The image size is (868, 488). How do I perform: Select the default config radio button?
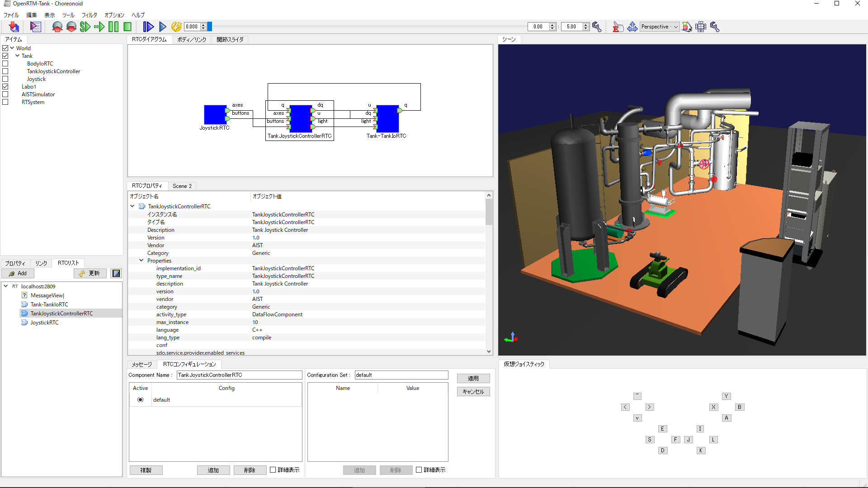[141, 400]
